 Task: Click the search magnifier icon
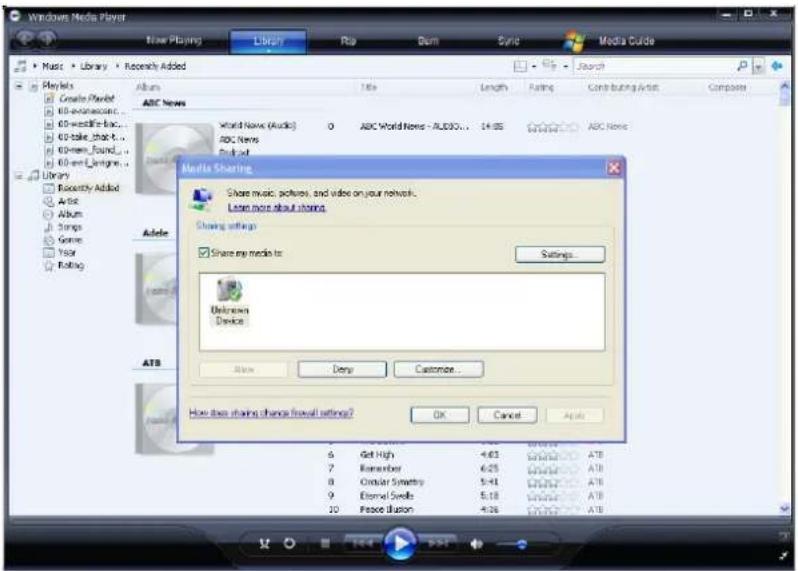[743, 66]
